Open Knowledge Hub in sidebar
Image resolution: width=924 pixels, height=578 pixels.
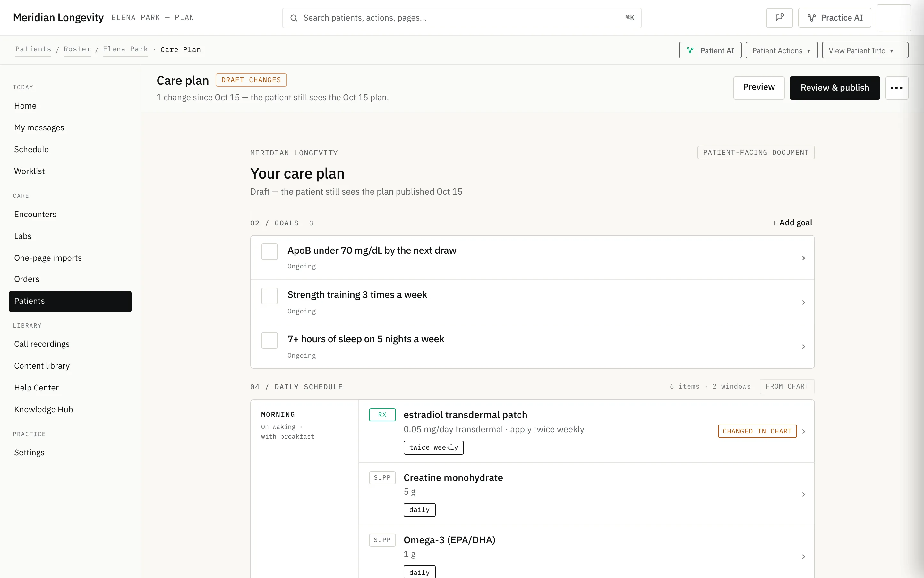pyautogui.click(x=70, y=409)
